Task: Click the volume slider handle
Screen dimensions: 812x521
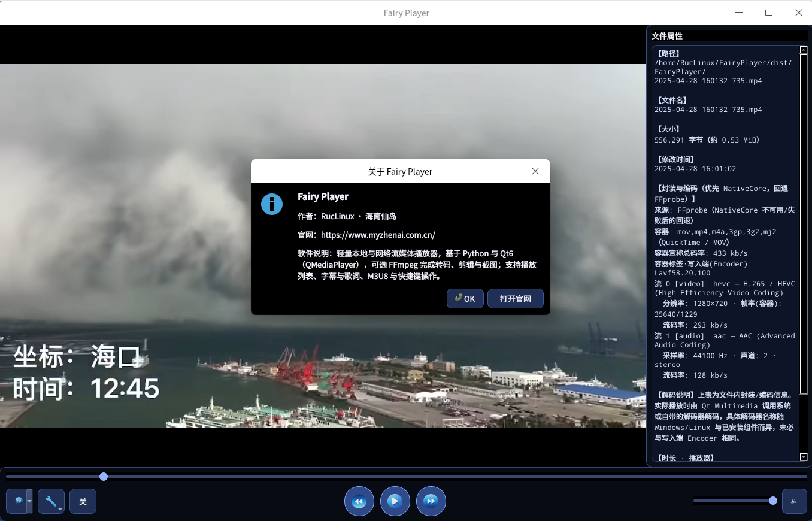Action: pos(773,501)
